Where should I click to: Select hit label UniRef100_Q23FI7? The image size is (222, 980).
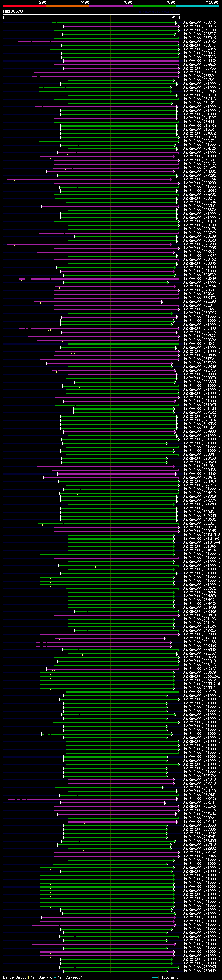tap(199, 34)
